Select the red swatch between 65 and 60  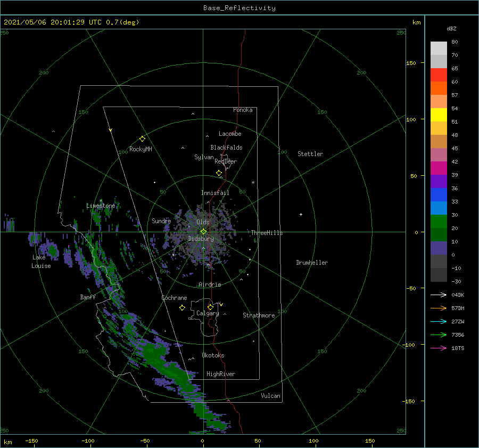[x=439, y=75]
